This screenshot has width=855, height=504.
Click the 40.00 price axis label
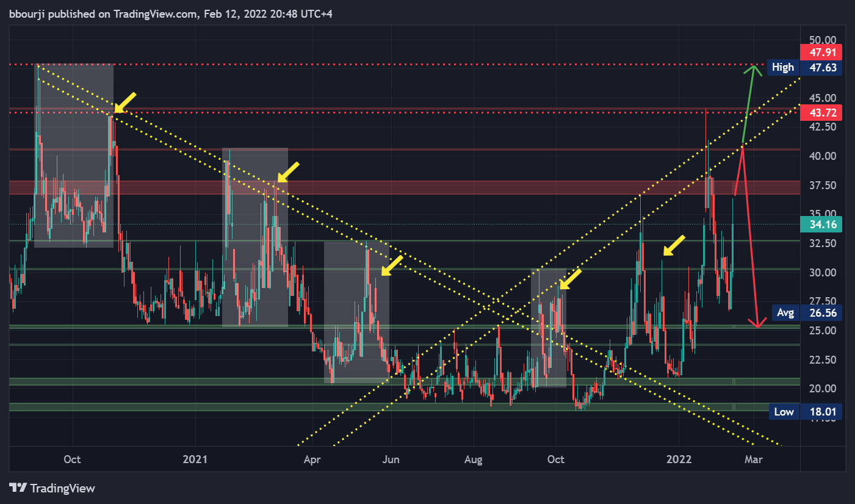pyautogui.click(x=822, y=156)
